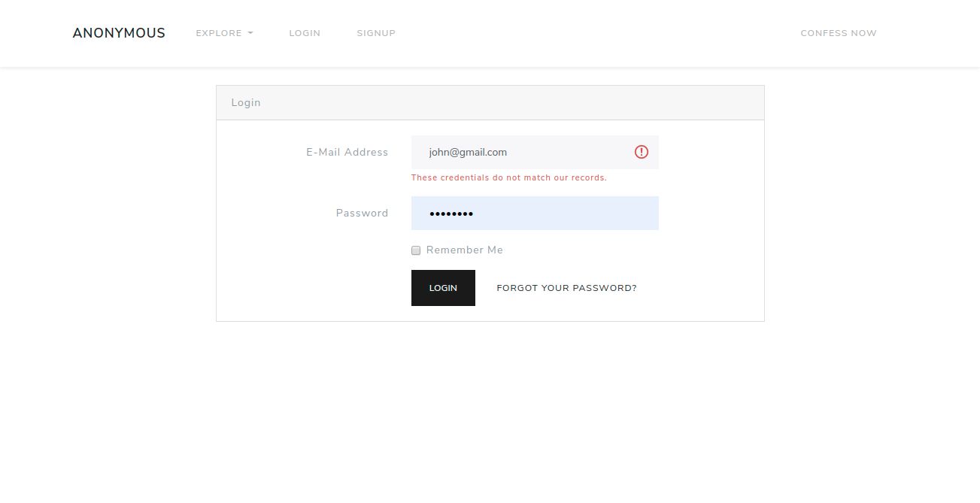980x503 pixels.
Task: Click the credentials do not match error message
Action: 508,178
